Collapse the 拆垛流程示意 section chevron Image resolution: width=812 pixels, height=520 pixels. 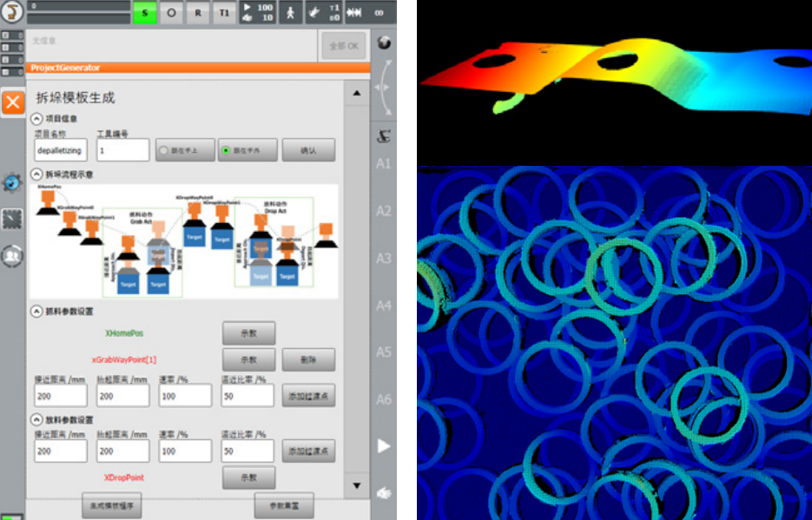(36, 174)
